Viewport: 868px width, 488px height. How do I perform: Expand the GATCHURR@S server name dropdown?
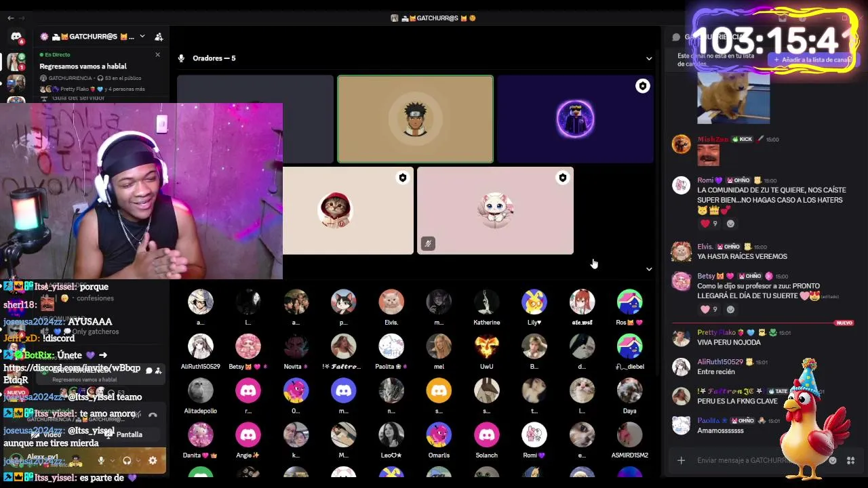(x=142, y=37)
